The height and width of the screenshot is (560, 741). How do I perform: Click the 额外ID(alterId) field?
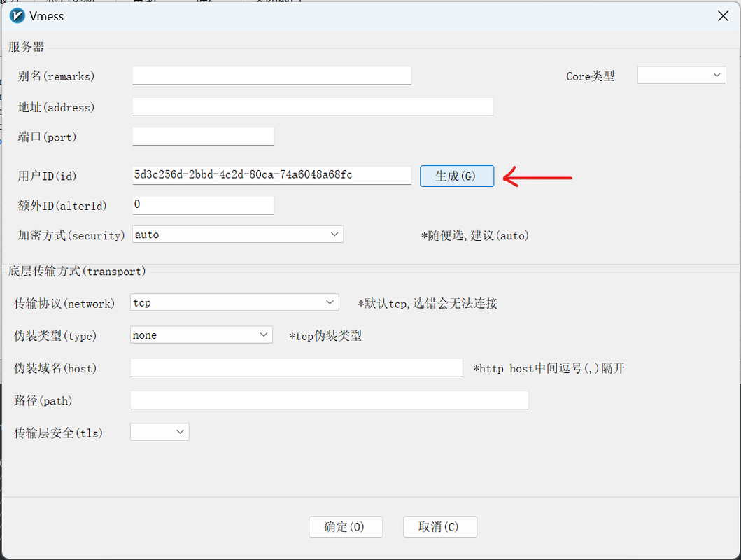click(203, 204)
